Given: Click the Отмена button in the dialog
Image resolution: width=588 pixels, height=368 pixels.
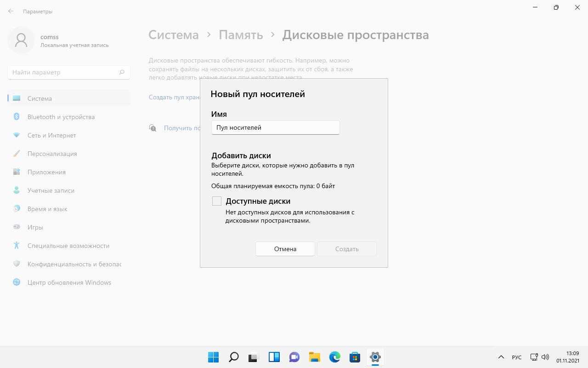Looking at the screenshot, I should click(285, 249).
